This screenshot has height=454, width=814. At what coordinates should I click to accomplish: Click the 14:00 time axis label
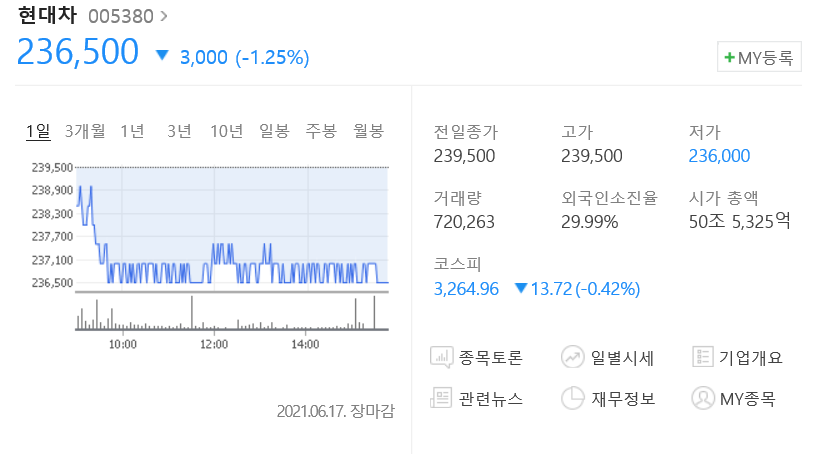pos(305,344)
